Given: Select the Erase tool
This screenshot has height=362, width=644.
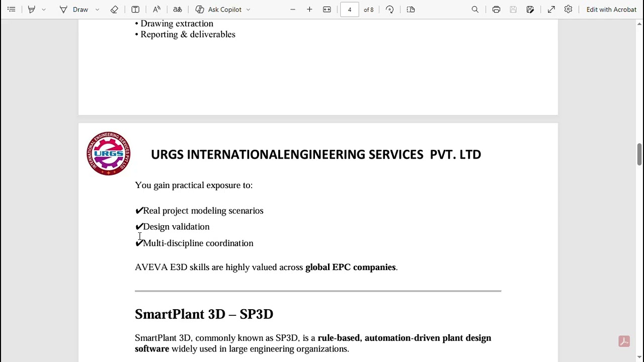Looking at the screenshot, I should coord(114,10).
